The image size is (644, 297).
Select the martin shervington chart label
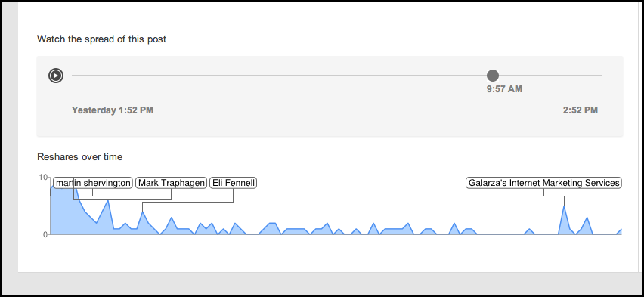tap(93, 183)
